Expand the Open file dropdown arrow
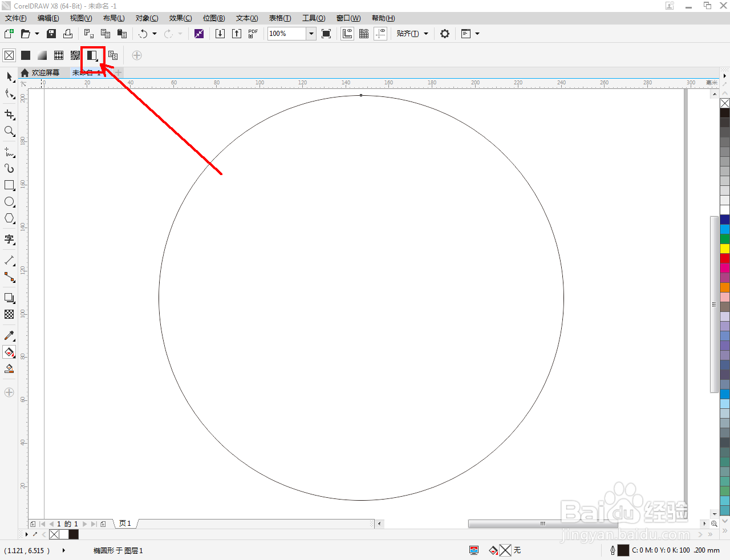 [x=37, y=34]
